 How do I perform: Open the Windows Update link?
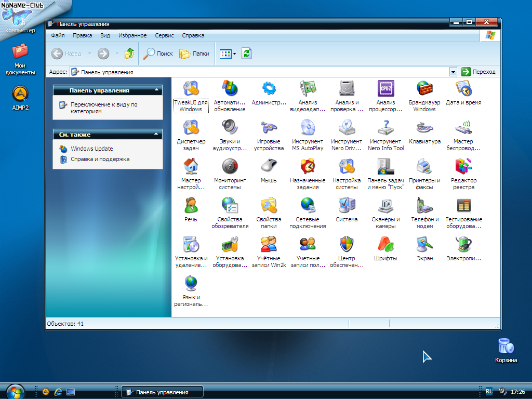point(91,149)
